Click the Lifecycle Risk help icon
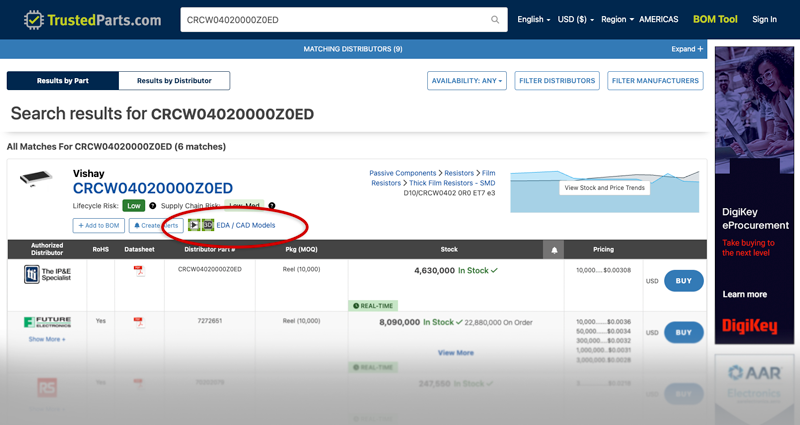This screenshot has height=425, width=800. (x=153, y=206)
